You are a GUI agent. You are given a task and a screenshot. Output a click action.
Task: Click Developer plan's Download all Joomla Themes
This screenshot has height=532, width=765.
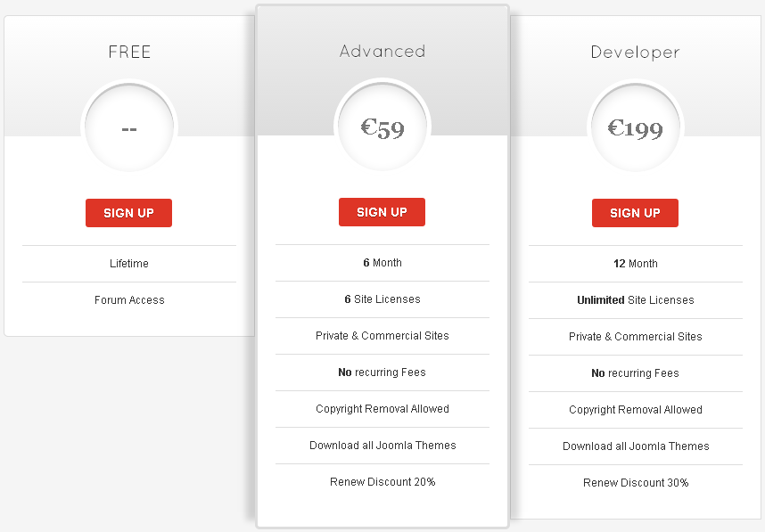(636, 446)
